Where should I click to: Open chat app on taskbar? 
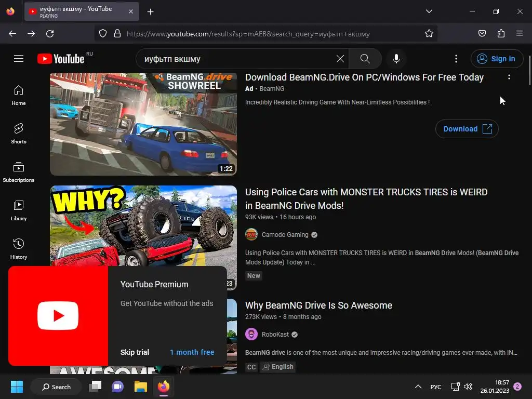point(117,387)
